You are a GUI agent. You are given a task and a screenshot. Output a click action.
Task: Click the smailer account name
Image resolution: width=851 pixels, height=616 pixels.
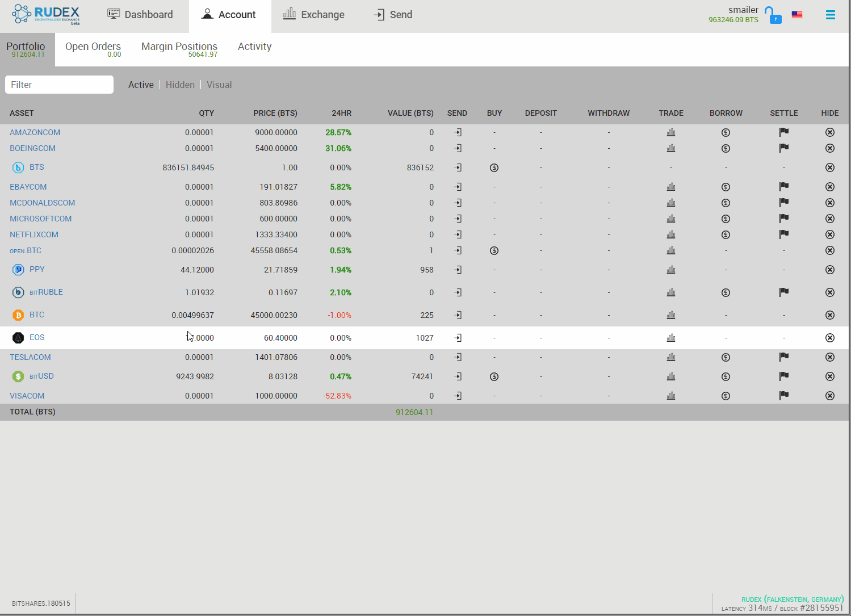pos(743,10)
